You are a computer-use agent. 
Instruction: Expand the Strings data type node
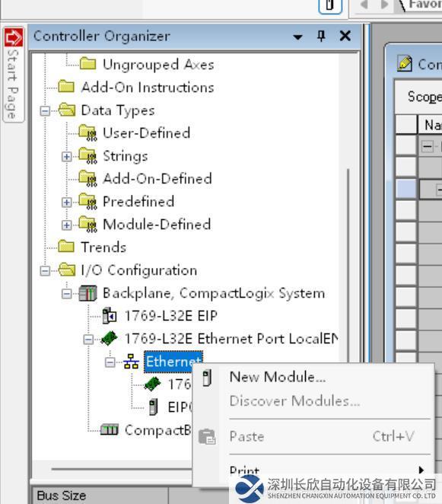point(66,157)
